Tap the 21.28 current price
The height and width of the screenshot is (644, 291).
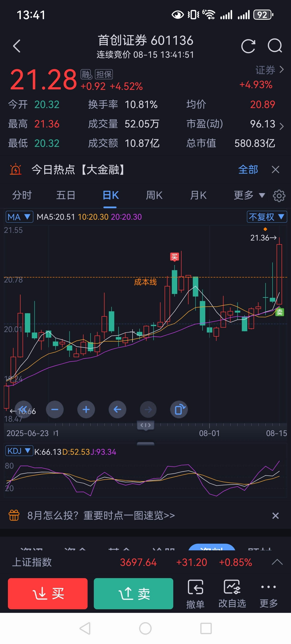[43, 80]
